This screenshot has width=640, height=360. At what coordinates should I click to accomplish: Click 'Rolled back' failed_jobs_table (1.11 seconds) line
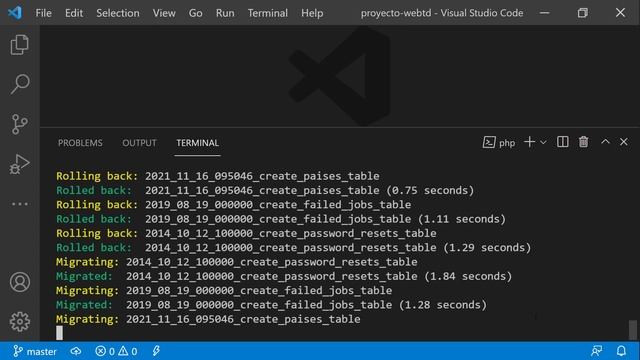point(281,219)
